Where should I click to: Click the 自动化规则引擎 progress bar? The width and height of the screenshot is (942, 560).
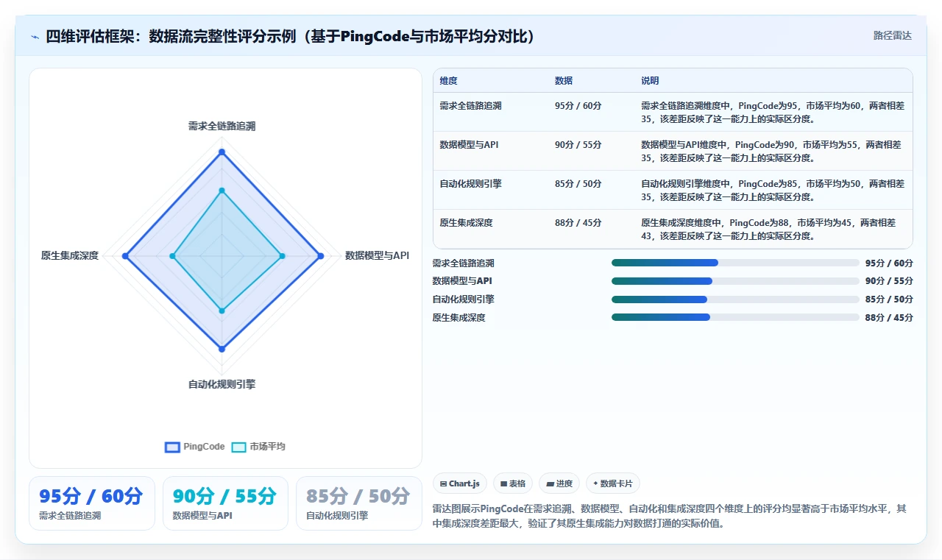[735, 300]
